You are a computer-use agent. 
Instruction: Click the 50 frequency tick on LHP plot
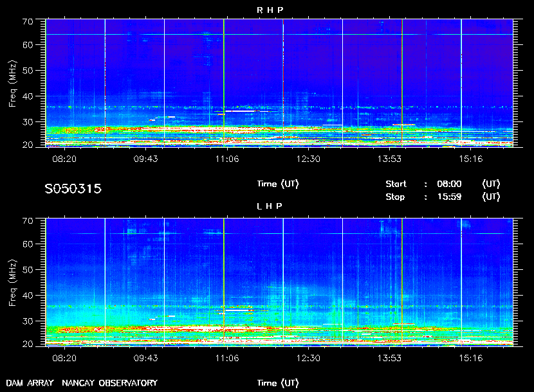[28, 269]
